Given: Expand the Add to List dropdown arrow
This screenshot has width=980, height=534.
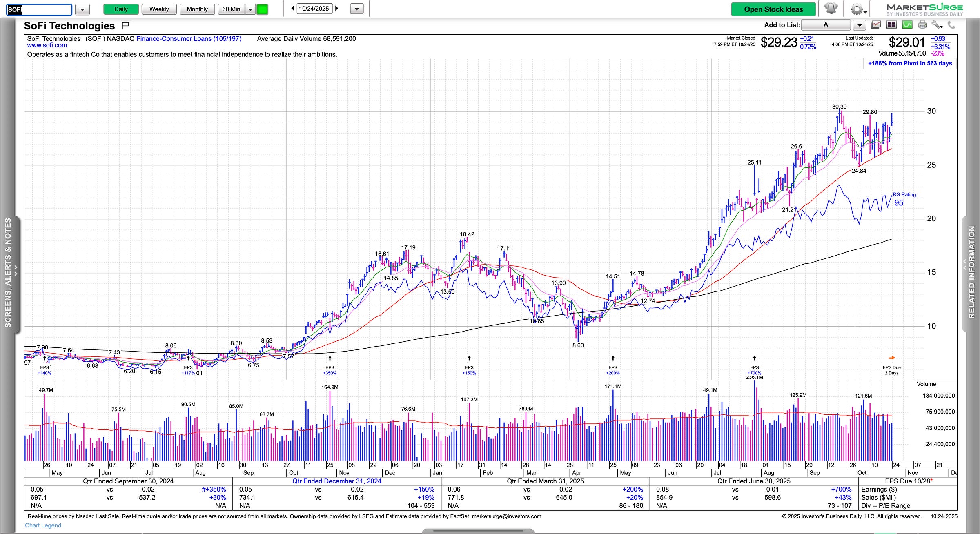Looking at the screenshot, I should pyautogui.click(x=859, y=25).
